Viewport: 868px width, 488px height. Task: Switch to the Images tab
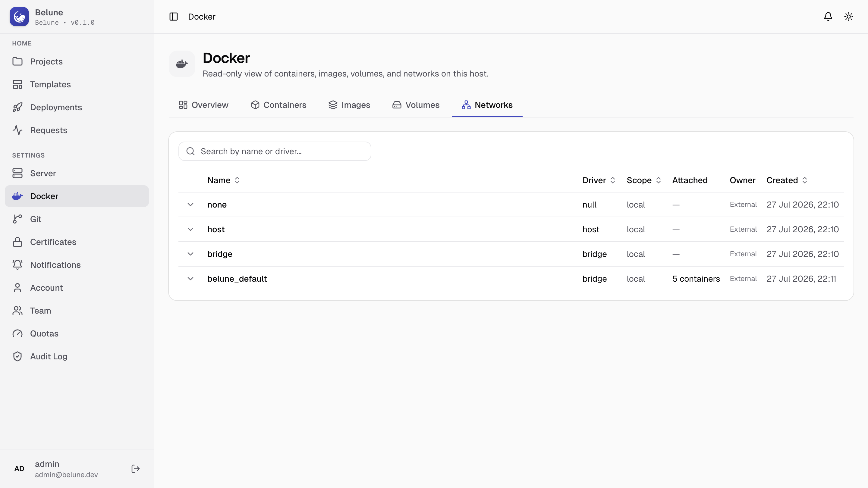[349, 105]
